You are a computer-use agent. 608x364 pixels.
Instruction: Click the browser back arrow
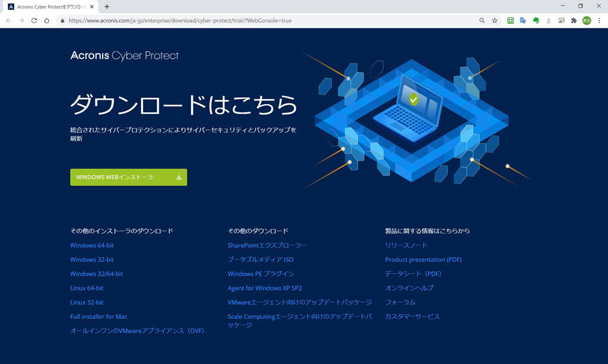click(x=8, y=21)
